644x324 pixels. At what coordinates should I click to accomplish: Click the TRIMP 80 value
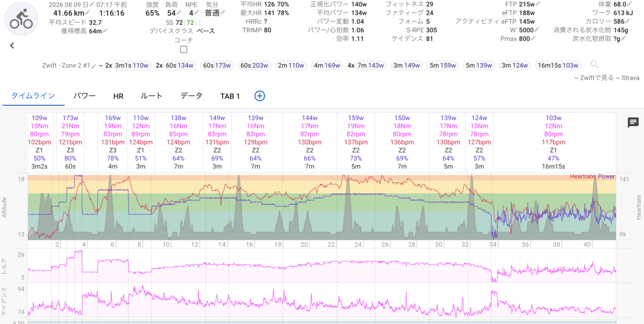coord(267,30)
